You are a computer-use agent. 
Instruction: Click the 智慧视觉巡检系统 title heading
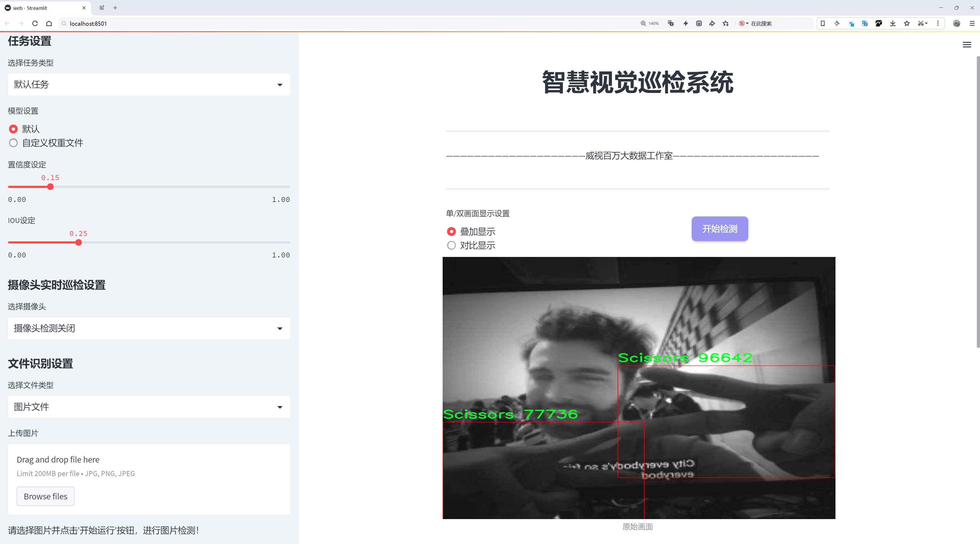tap(638, 82)
